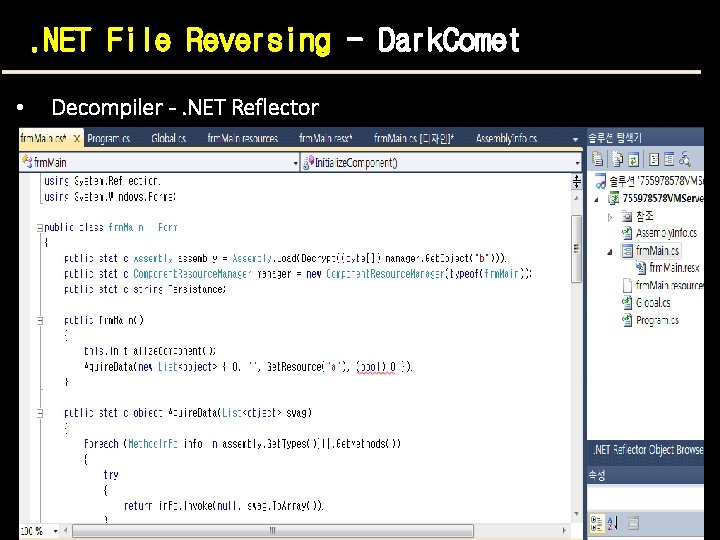Open the 100 % zoom level dropdown

pos(56,531)
